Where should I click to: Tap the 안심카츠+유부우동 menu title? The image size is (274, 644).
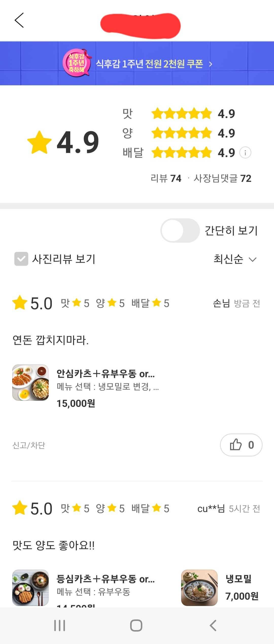pos(106,374)
